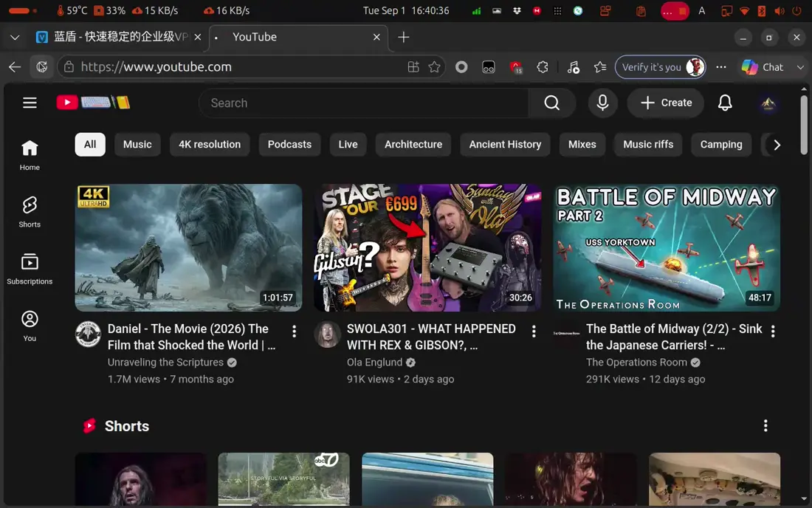Image resolution: width=812 pixels, height=508 pixels.
Task: Open the notifications bell
Action: coord(725,103)
